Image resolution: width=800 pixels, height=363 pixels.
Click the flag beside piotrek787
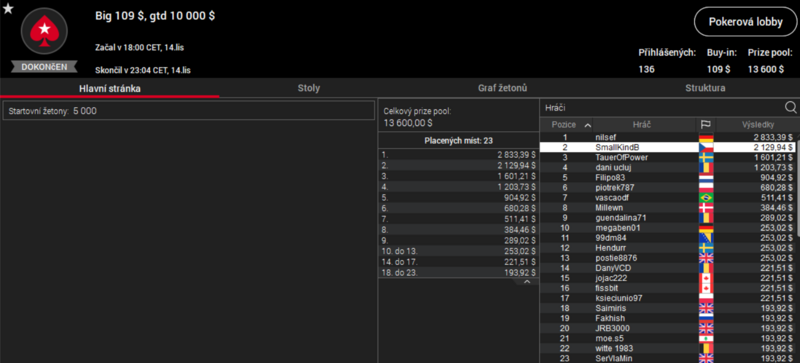706,188
